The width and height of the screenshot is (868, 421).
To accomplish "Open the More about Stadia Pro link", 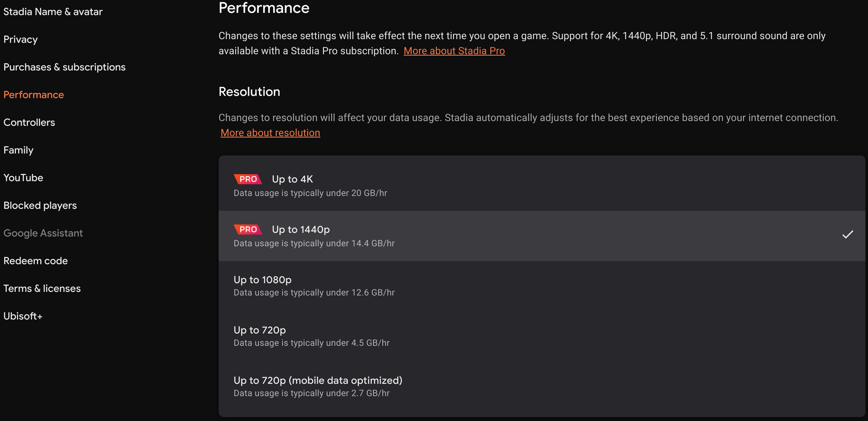I will (x=454, y=51).
